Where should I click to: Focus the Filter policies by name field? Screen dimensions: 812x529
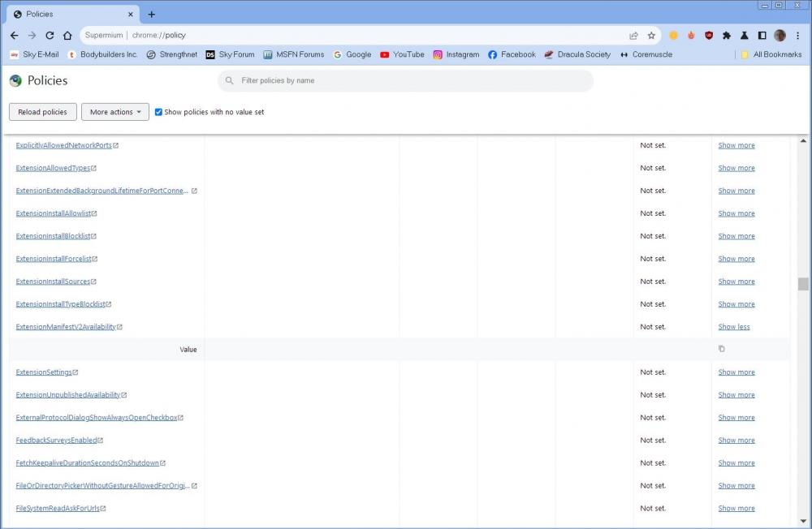tap(406, 80)
